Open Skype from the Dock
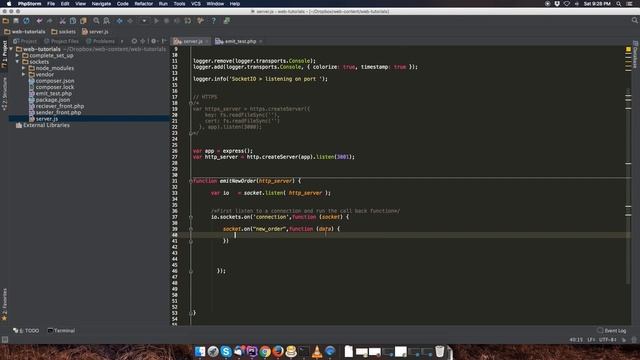 226,351
